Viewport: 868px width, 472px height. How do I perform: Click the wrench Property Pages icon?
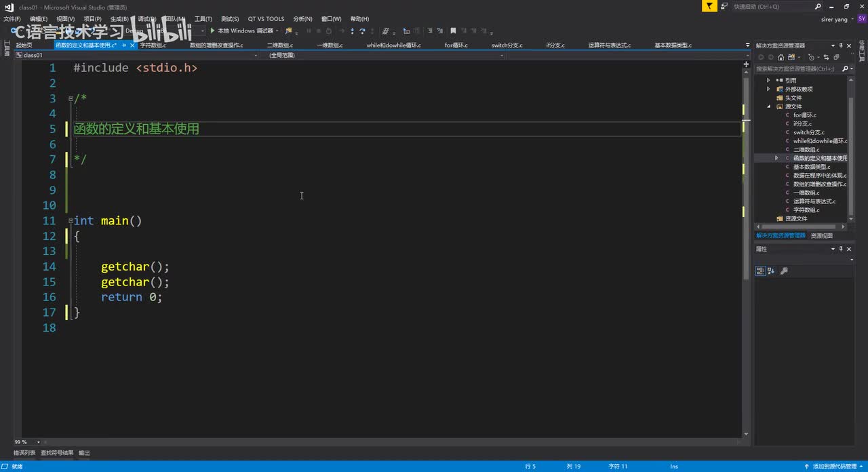pyautogui.click(x=785, y=271)
